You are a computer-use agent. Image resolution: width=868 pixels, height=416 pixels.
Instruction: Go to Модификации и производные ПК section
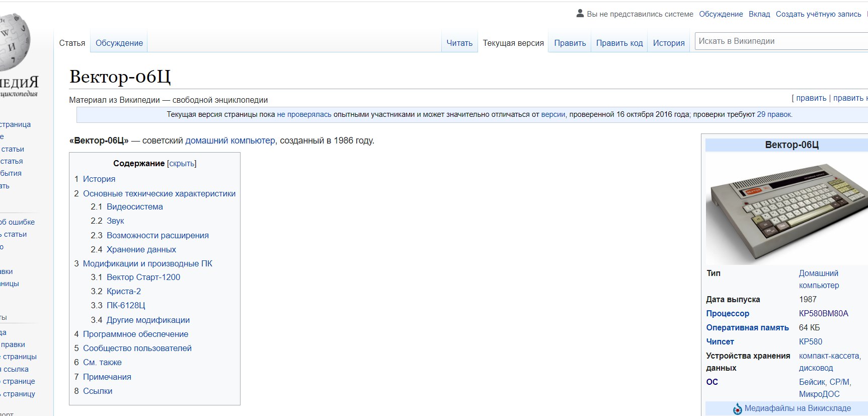pyautogui.click(x=147, y=263)
